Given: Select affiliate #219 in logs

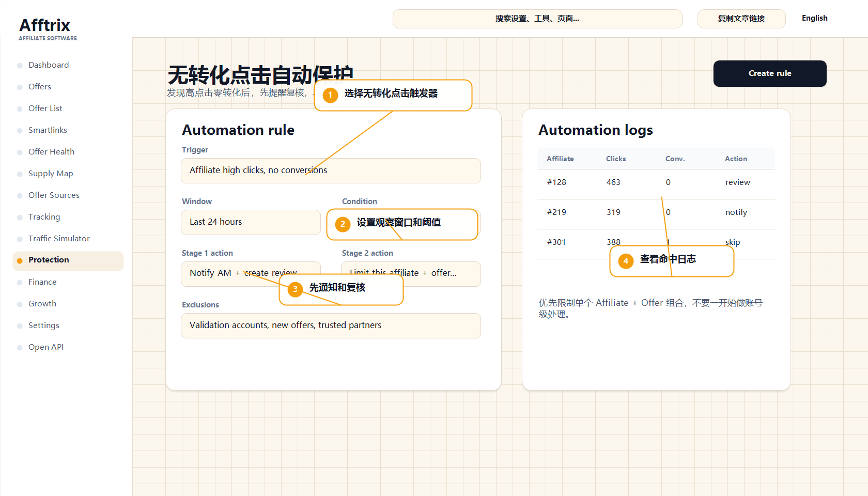Looking at the screenshot, I should 556,212.
